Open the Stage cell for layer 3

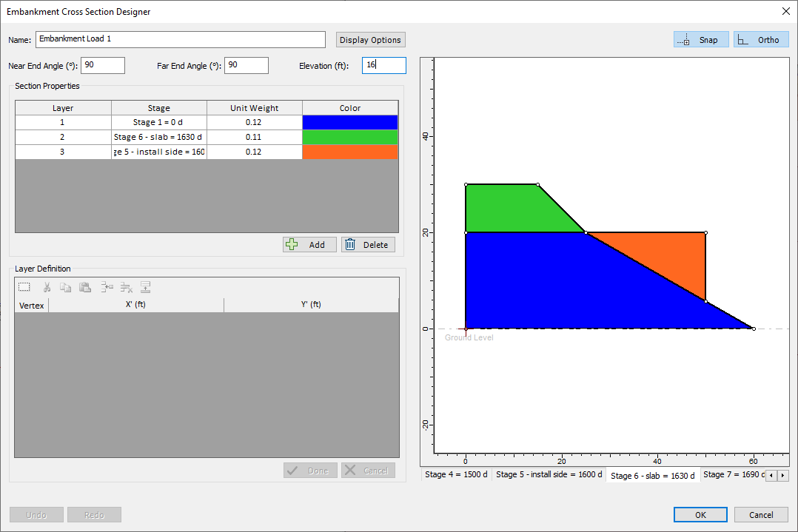158,152
